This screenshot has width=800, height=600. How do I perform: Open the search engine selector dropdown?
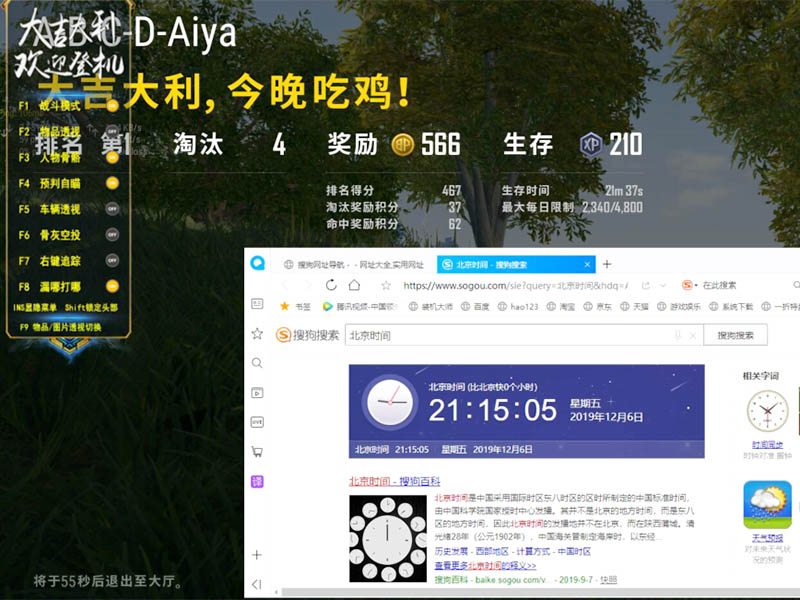click(690, 285)
